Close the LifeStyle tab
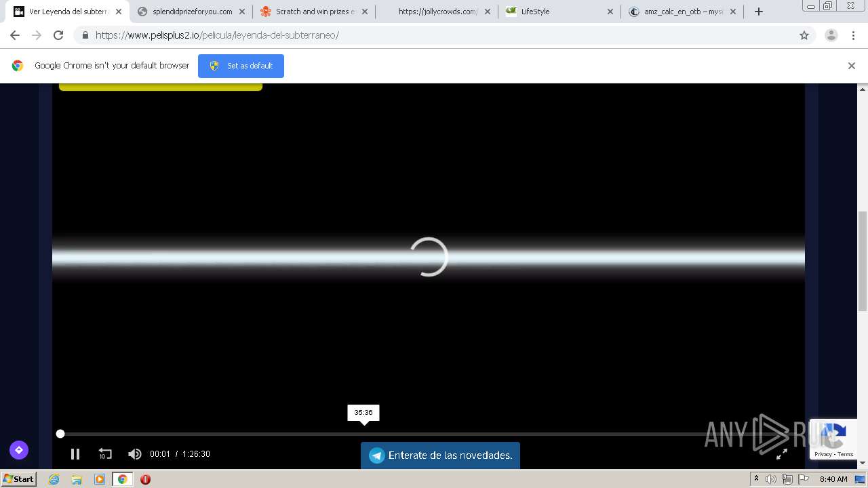This screenshot has height=488, width=868. coord(610,12)
